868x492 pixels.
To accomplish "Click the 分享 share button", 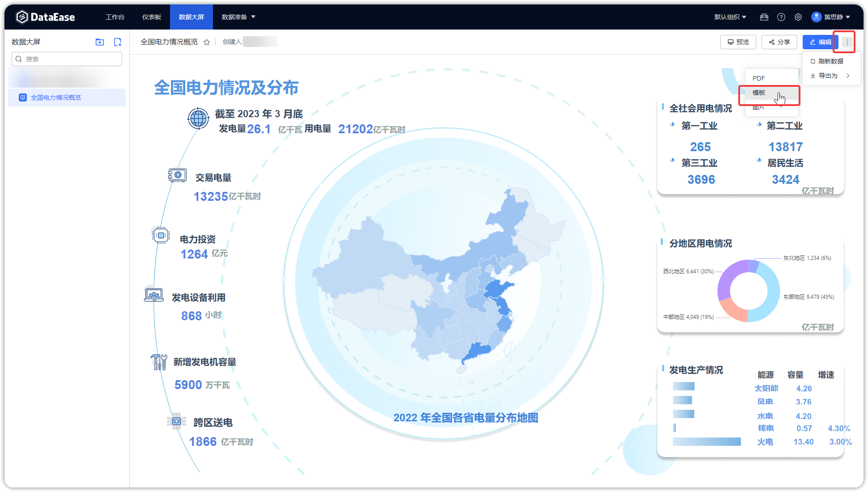I will (x=779, y=42).
